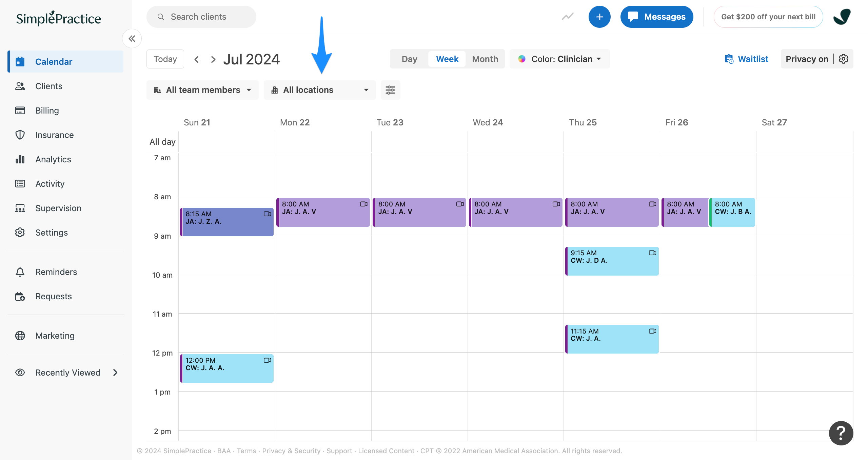868x460 pixels.
Task: Click Get $200 off your next bill
Action: pos(768,17)
